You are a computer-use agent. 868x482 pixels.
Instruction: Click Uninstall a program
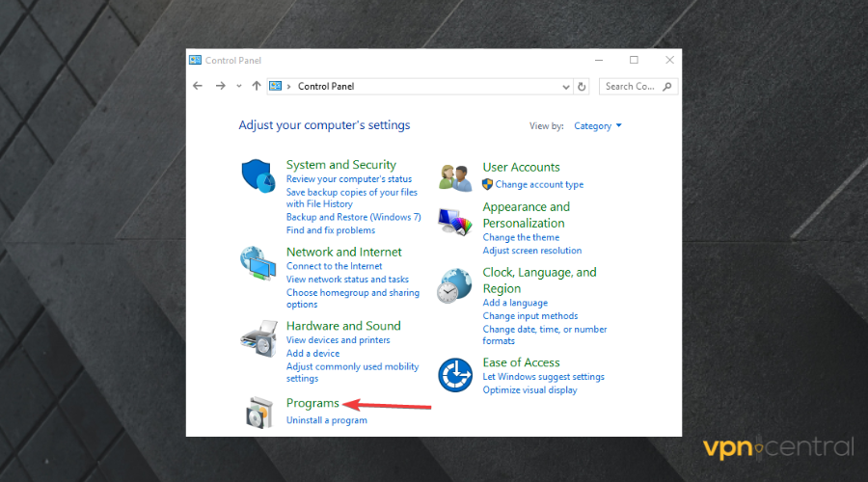pyautogui.click(x=327, y=420)
